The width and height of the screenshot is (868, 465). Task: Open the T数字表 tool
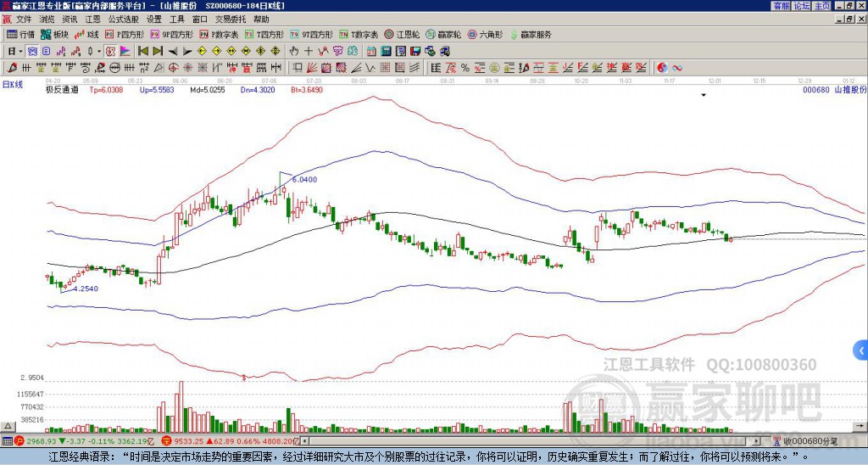(359, 34)
